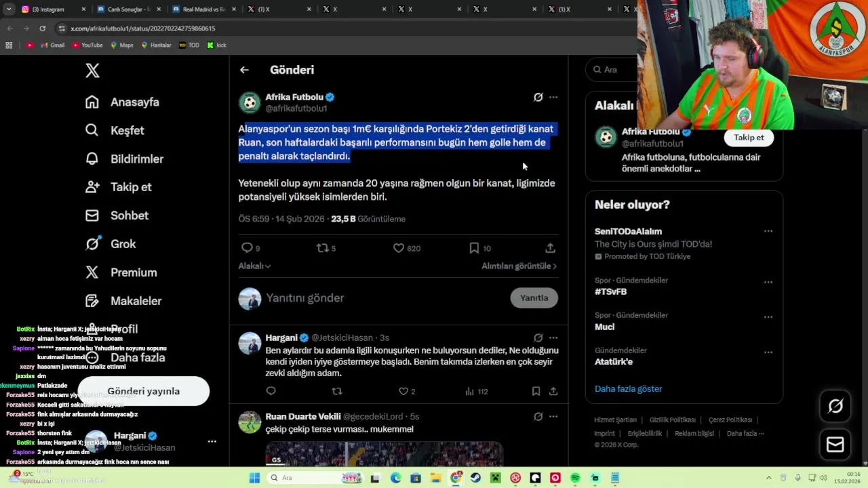The image size is (868, 488).
Task: Open more options for Muci trend
Action: (768, 317)
